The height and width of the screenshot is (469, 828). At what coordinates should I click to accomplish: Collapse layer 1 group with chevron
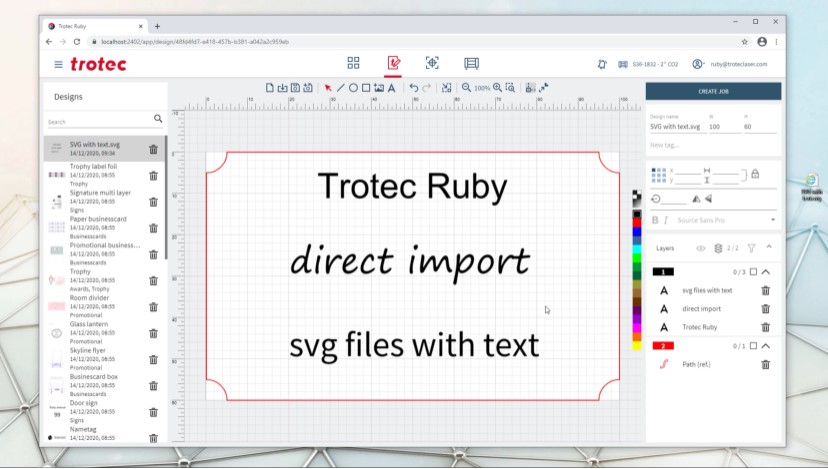766,271
